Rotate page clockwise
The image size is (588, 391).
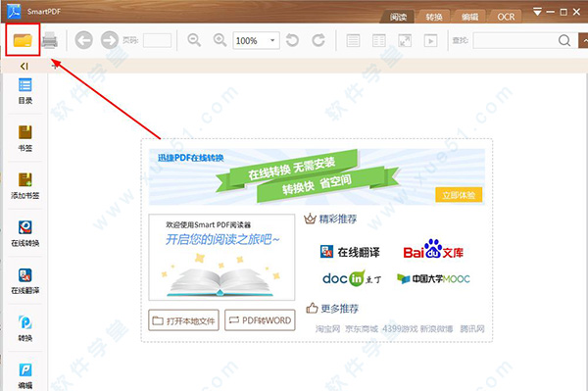318,40
